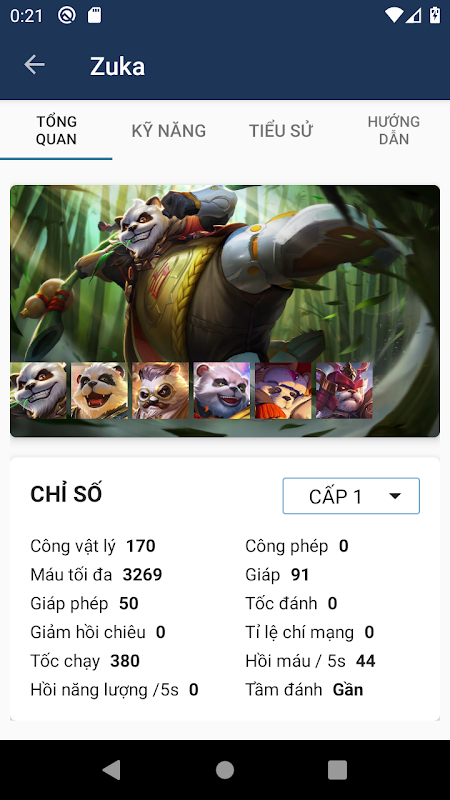This screenshot has width=450, height=800.
Task: Tap the Android recents square button
Action: [337, 769]
